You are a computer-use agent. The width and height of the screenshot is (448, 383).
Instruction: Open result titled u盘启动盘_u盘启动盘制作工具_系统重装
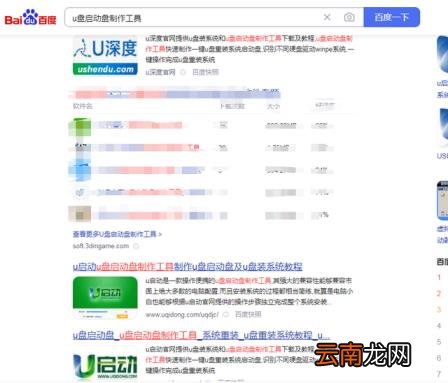[201, 335]
